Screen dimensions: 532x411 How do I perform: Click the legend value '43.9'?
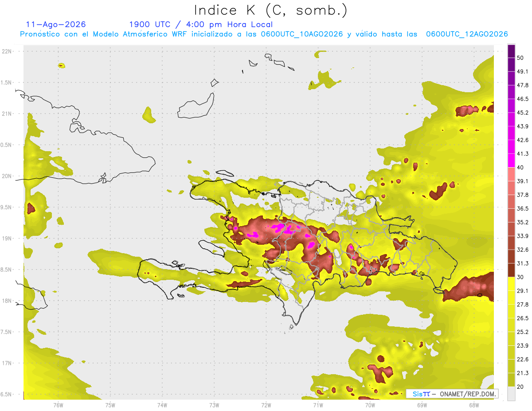tap(523, 126)
